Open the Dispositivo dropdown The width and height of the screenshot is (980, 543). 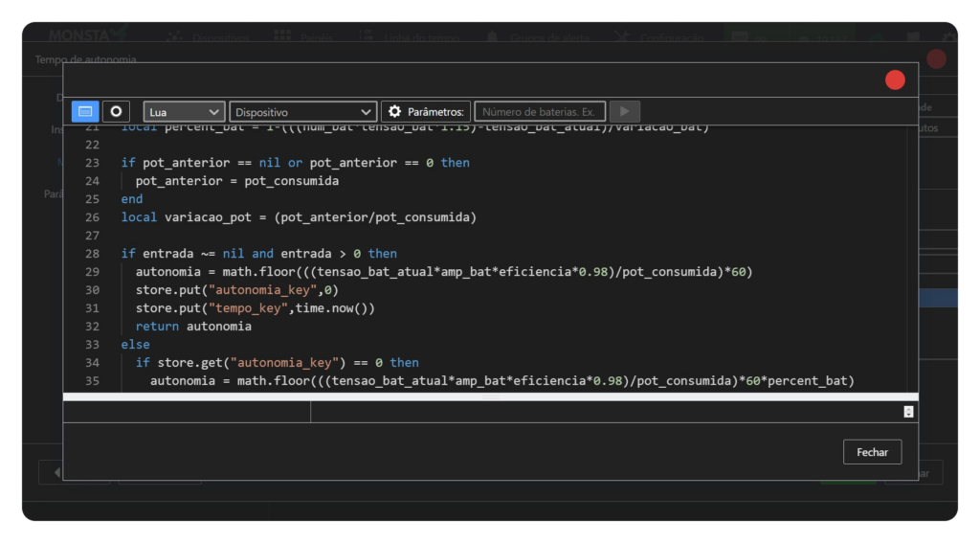tap(303, 112)
